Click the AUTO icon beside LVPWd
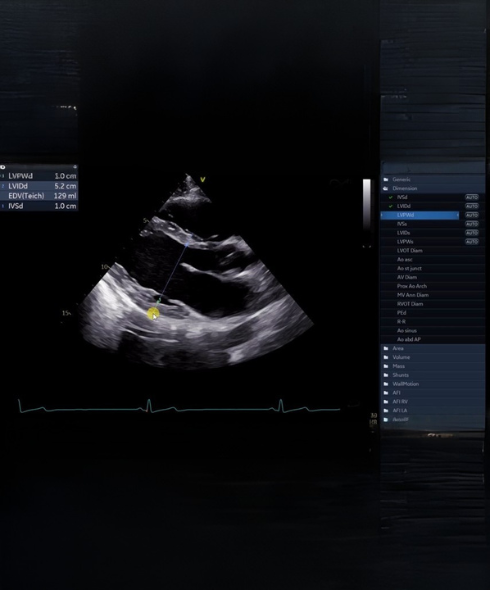 point(472,215)
